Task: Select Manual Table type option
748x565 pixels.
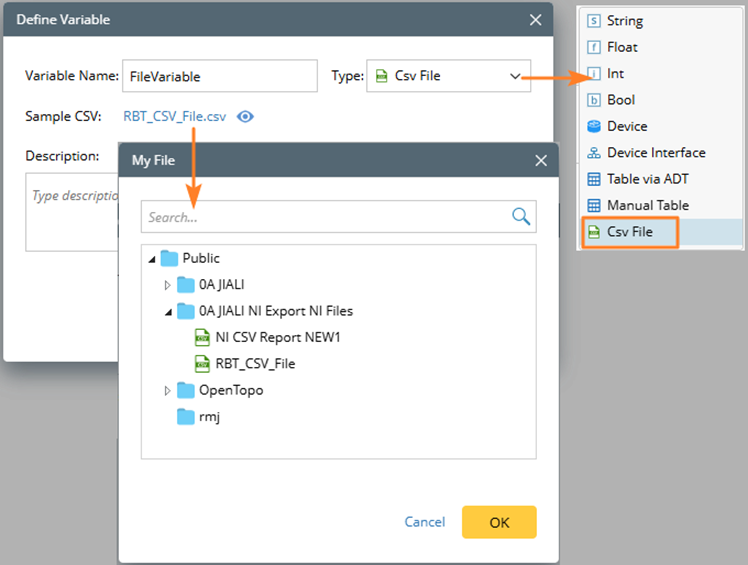Action: pos(647,205)
